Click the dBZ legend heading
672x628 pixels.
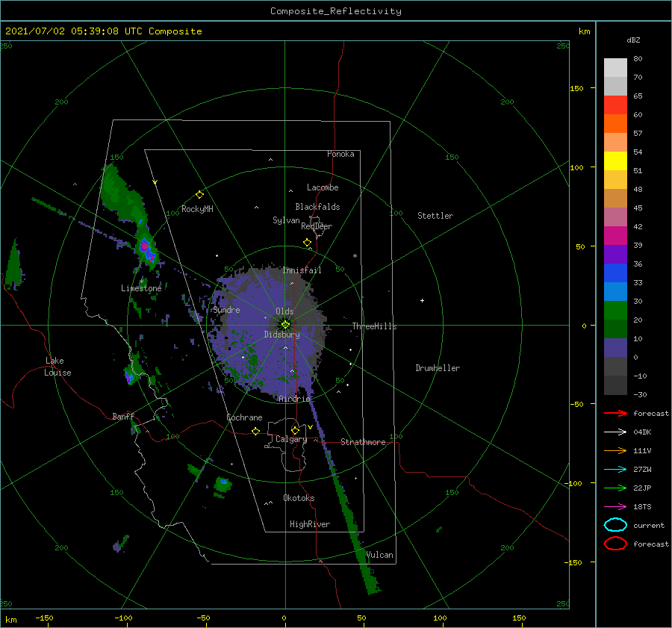tap(633, 40)
